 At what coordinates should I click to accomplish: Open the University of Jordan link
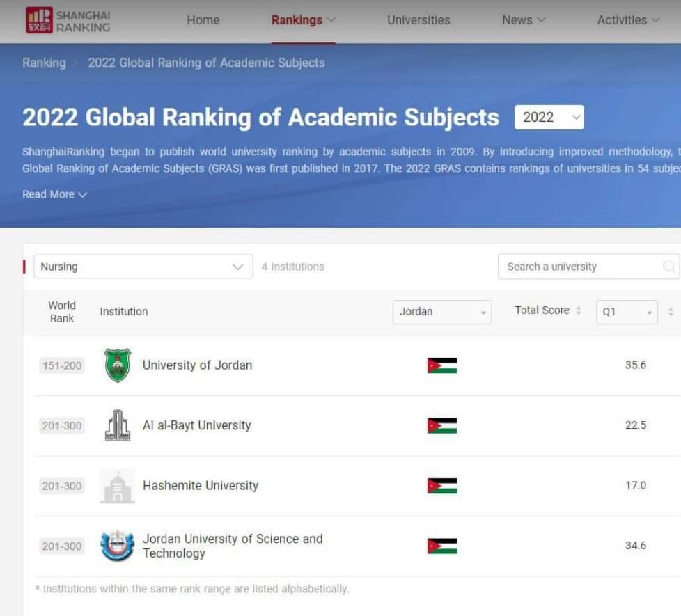coord(197,365)
